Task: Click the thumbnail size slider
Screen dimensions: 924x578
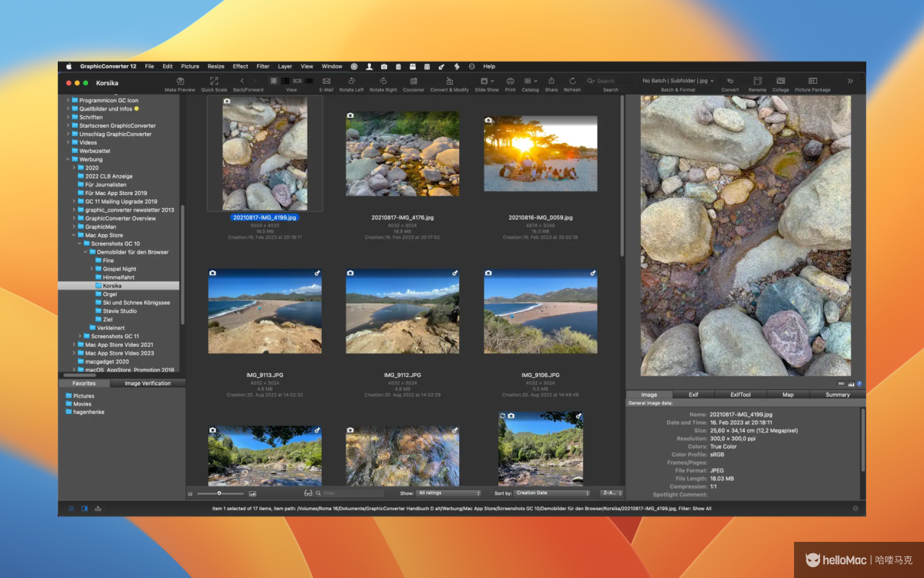Action: [x=219, y=493]
